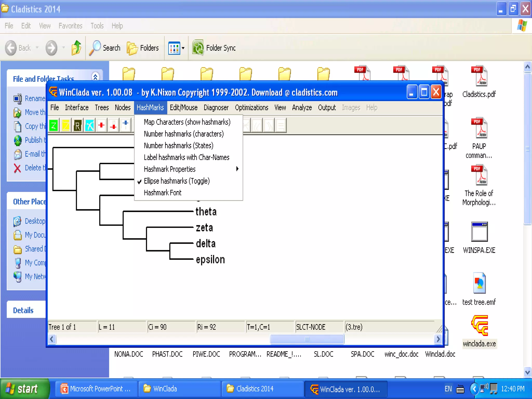Click the dark R toolbar icon
This screenshot has height=399, width=532.
click(77, 126)
